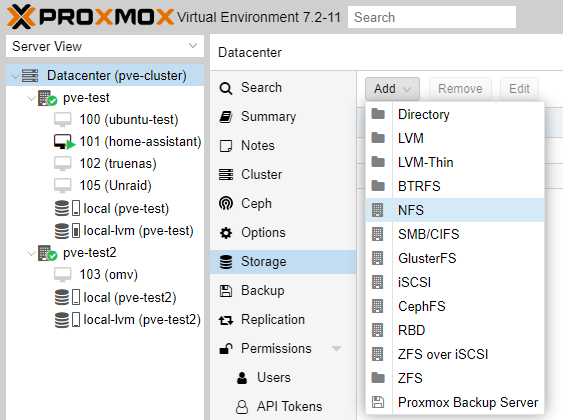Select ZFS over iSCSI option
Screen dimensions: 563x420
coord(455,354)
